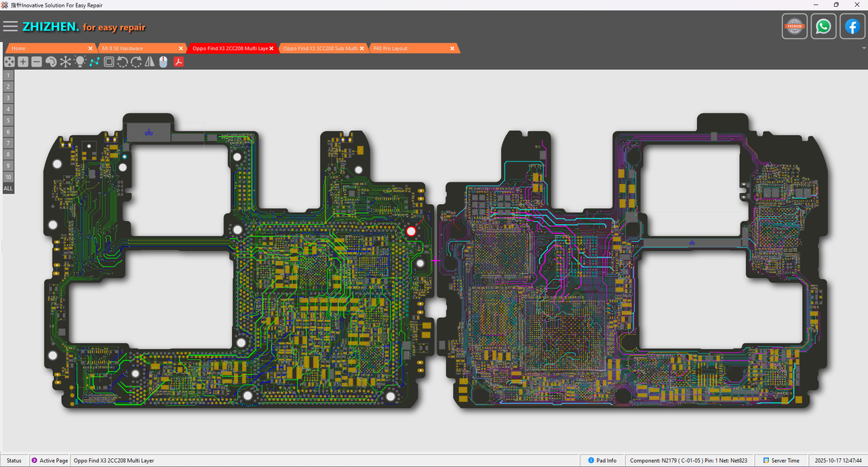Open the PDF schematic icon
Viewport: 868px width, 467px height.
[x=179, y=62]
